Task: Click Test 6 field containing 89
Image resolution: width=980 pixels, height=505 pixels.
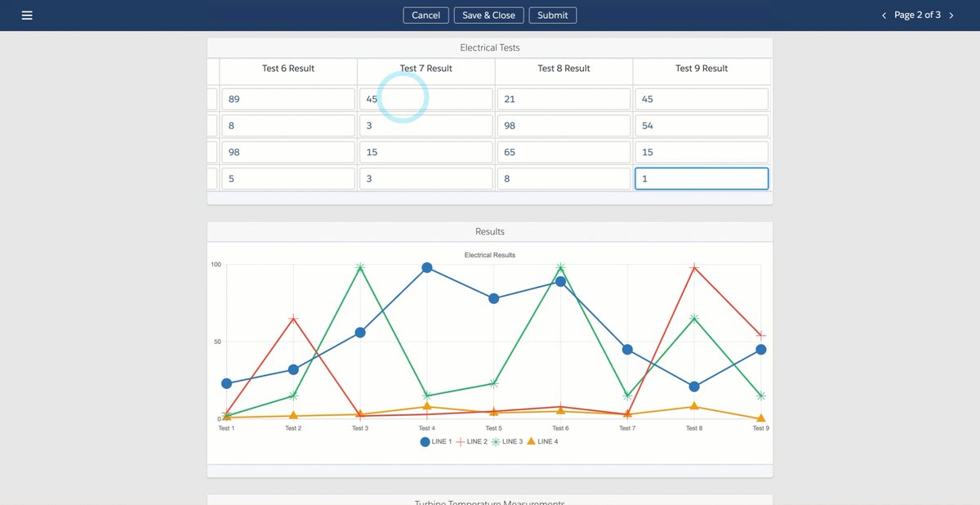Action: click(288, 99)
